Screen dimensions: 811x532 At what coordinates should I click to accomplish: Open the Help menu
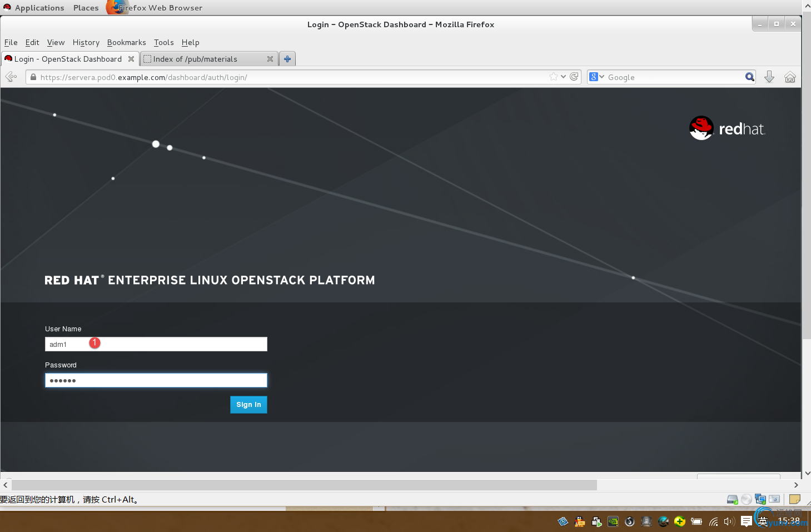[190, 42]
